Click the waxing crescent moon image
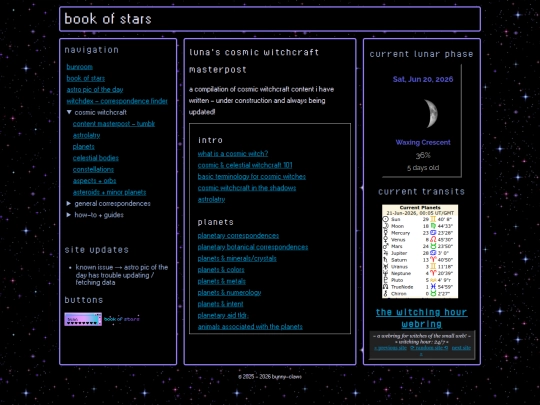This screenshot has height=405, width=540. click(430, 114)
